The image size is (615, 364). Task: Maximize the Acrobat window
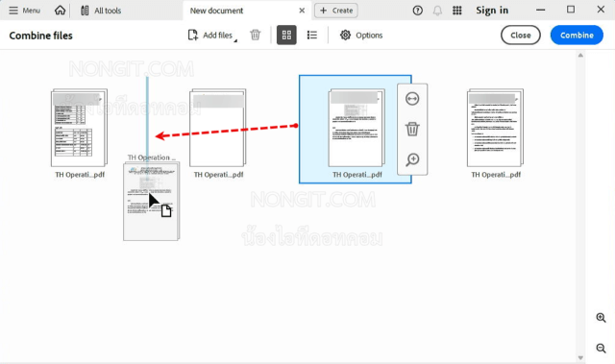571,10
